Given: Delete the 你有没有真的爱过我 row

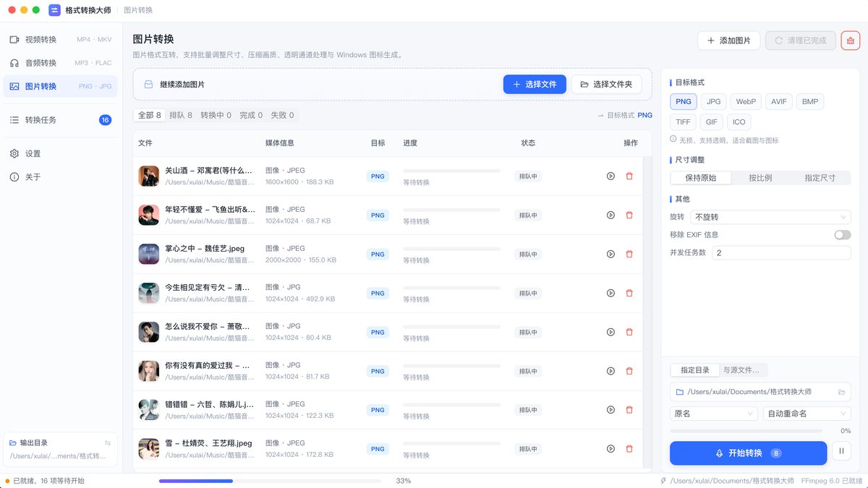Looking at the screenshot, I should pyautogui.click(x=629, y=371).
